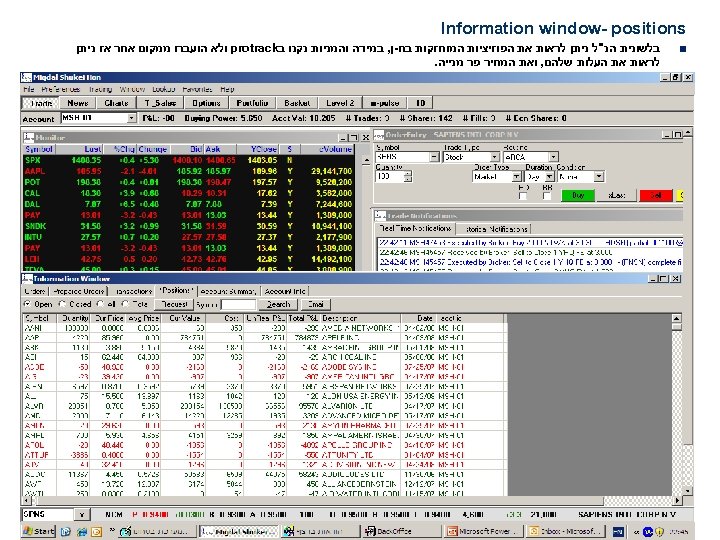This screenshot has width=720, height=540.
Task: Click the positions table horizontal scrollbar
Action: click(352, 501)
